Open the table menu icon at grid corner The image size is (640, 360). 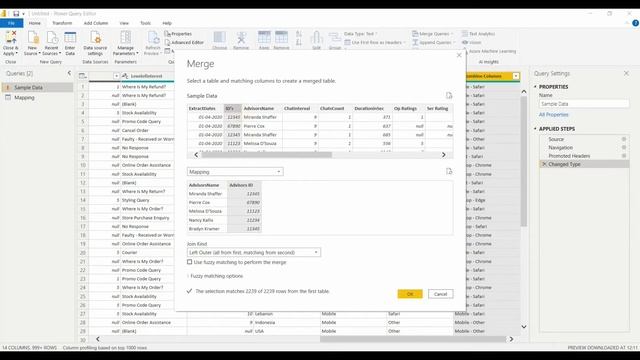tap(82, 76)
